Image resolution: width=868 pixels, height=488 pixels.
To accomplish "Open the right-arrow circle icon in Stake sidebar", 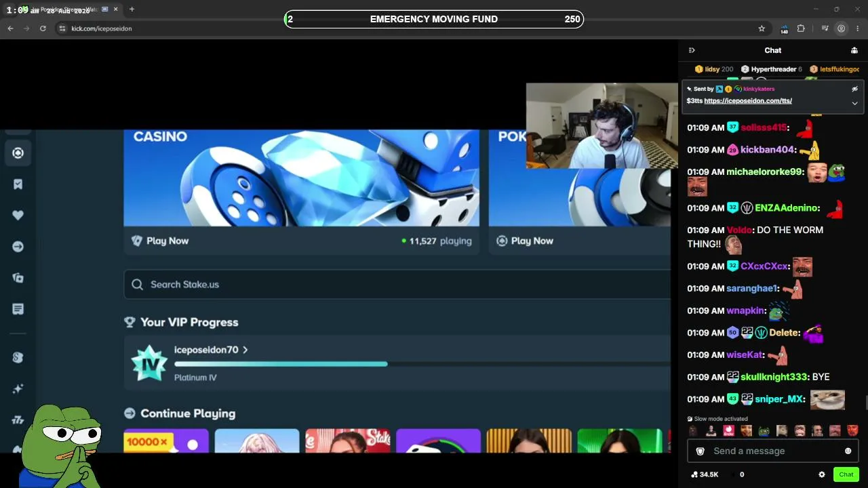I will click(18, 247).
